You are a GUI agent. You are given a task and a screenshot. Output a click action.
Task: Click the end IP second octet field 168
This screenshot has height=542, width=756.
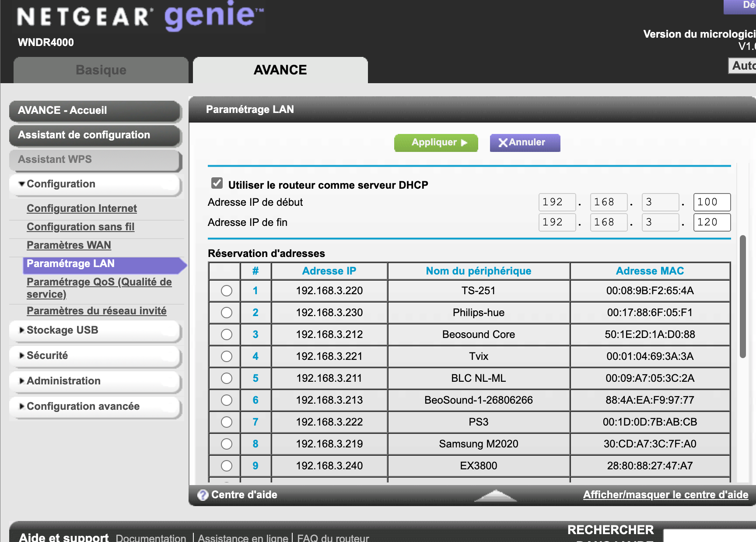(609, 222)
